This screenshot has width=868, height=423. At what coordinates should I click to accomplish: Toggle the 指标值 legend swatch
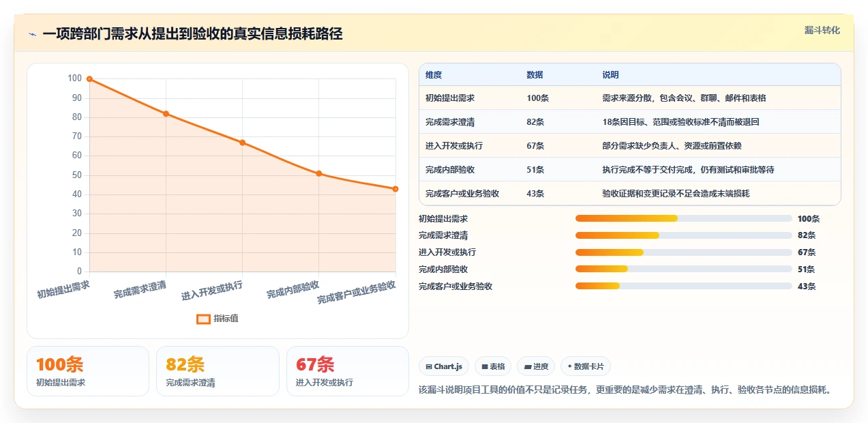pyautogui.click(x=203, y=319)
